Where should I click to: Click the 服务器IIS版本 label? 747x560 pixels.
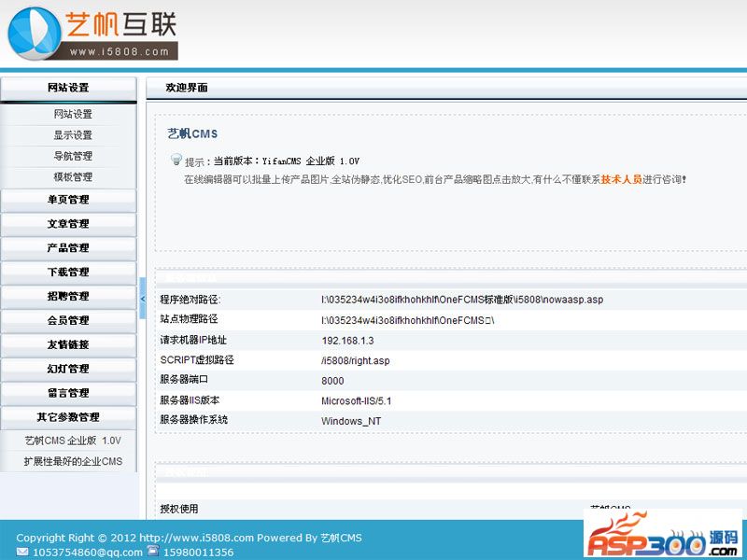(x=190, y=400)
